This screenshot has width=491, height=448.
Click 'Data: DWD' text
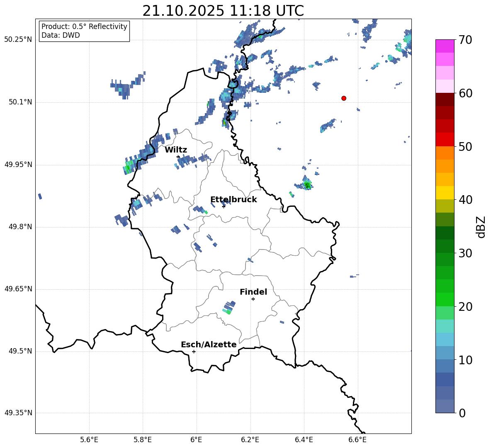(x=61, y=35)
